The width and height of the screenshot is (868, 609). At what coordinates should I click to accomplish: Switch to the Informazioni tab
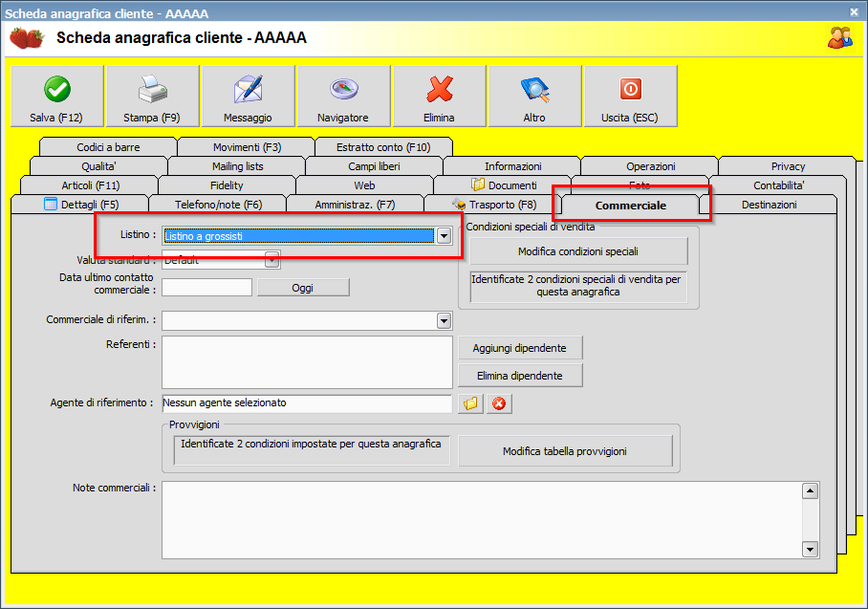(512, 166)
